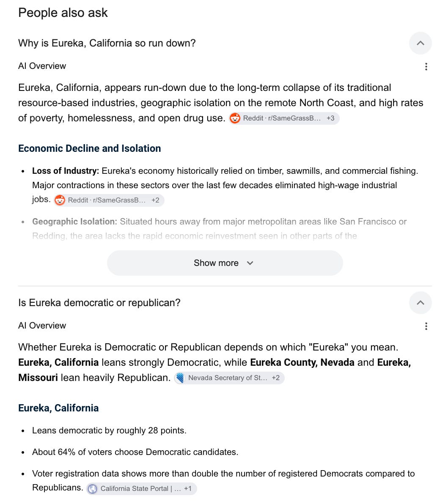
Task: Collapse the "Is Eureka democratic or republican" question
Action: coord(420,303)
